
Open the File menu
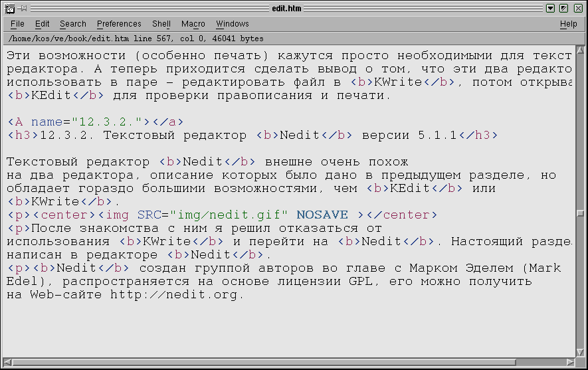(x=17, y=24)
